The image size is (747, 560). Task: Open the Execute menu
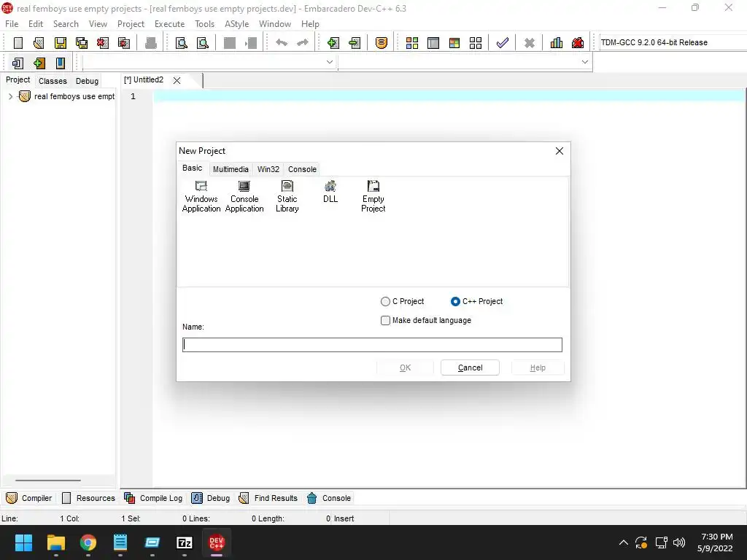pyautogui.click(x=169, y=24)
